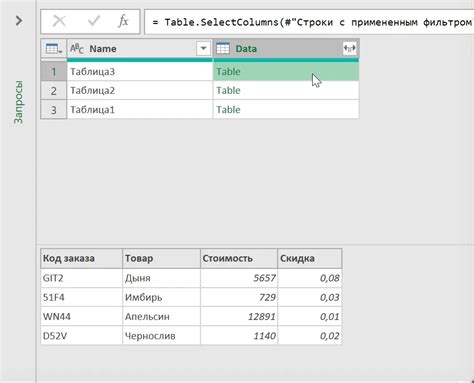This screenshot has width=474, height=383.
Task: Click preview cell WN44
Action: [x=82, y=316]
